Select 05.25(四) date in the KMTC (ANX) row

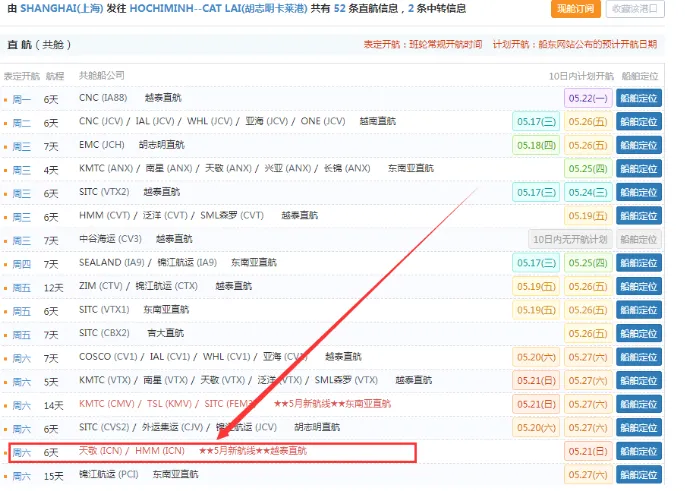[588, 169]
